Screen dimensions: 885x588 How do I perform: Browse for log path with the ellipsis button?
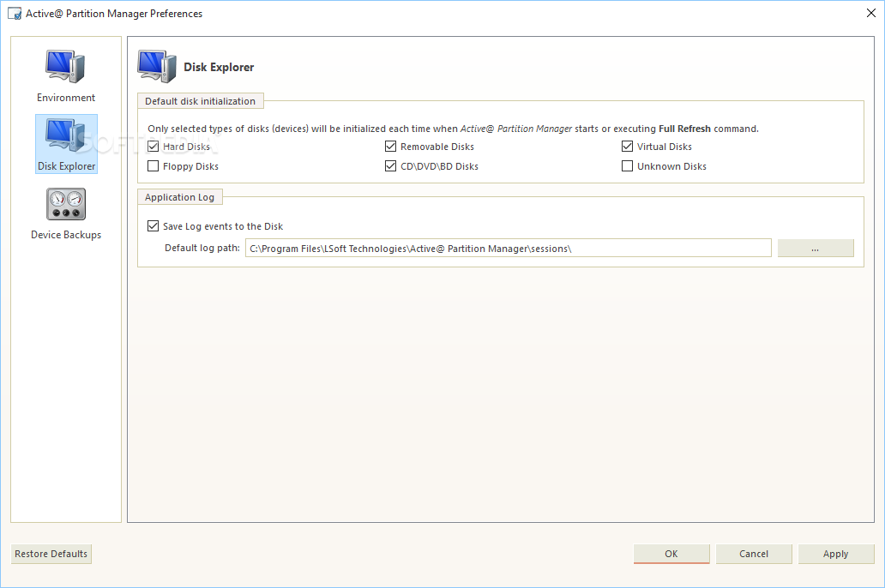tap(815, 249)
